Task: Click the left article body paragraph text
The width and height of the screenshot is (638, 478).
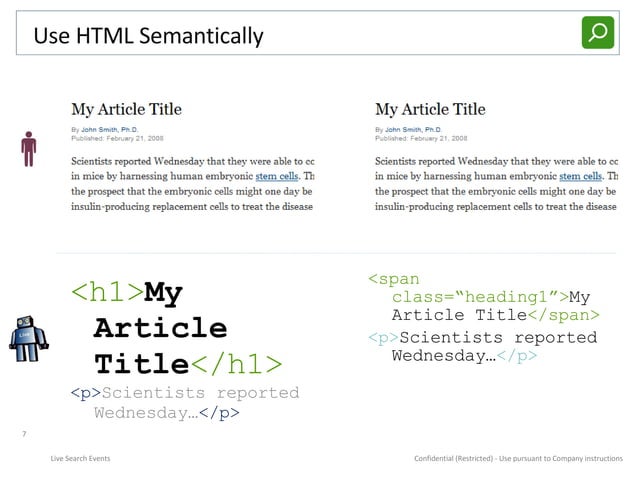Action: 192,183
